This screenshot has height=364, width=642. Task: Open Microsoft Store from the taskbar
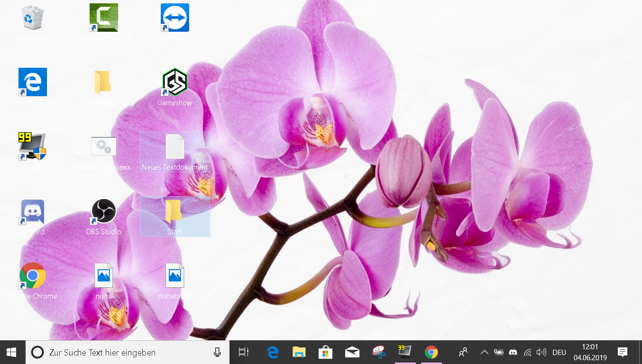(x=325, y=352)
